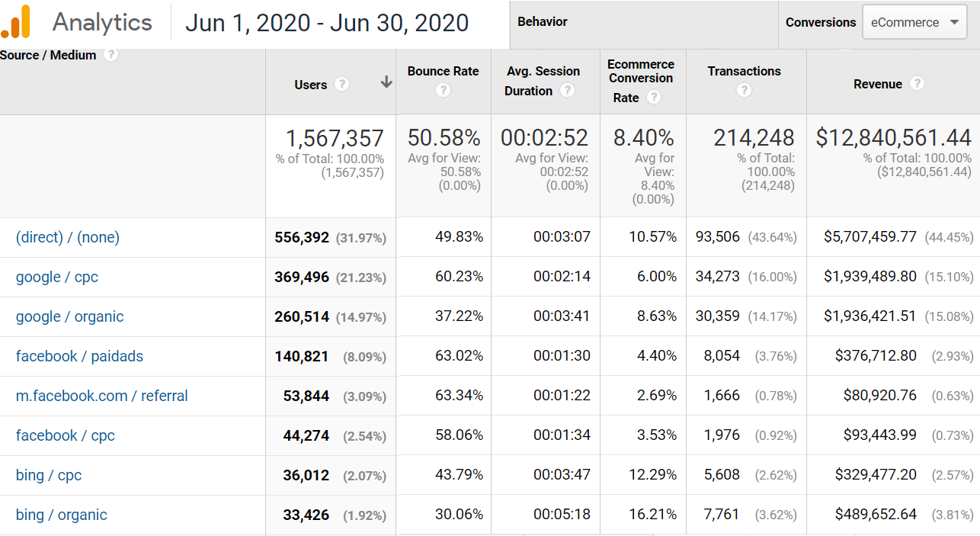Viewport: 980px width, 536px height.
Task: Open the facebook / cpc link
Action: click(x=66, y=435)
